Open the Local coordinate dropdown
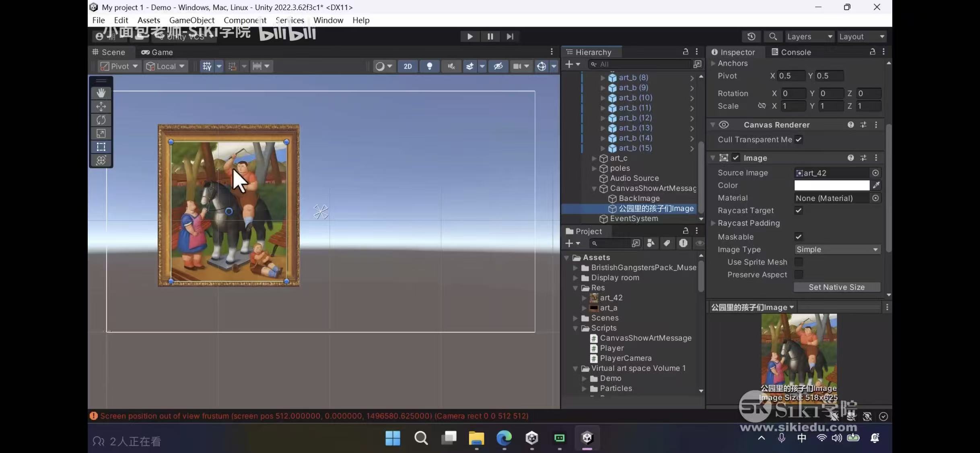The height and width of the screenshot is (453, 980). tap(165, 66)
